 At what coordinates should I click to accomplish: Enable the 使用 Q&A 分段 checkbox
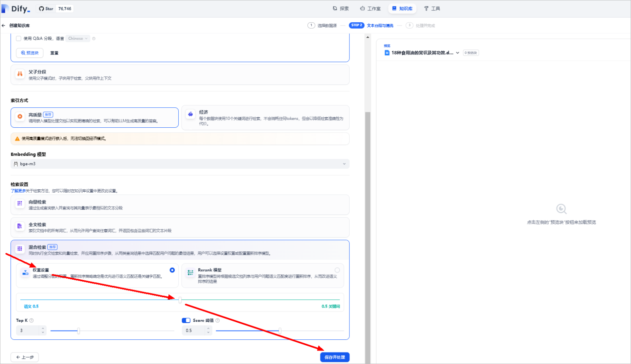[19, 39]
